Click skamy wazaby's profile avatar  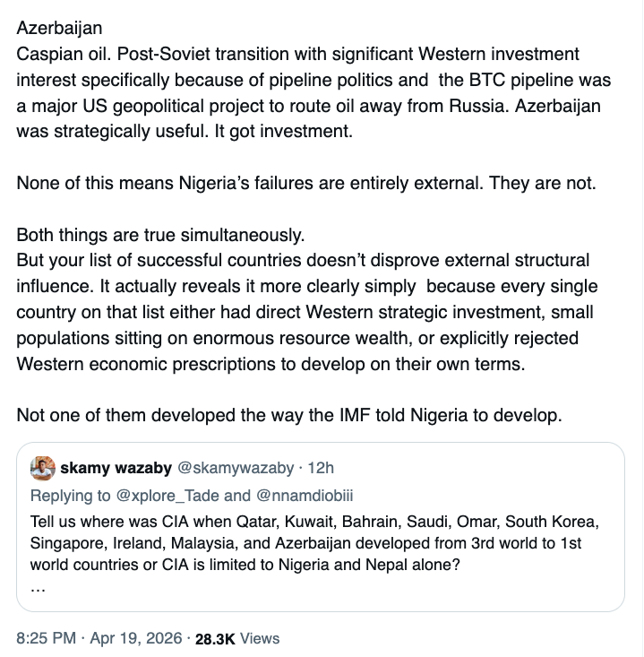pyautogui.click(x=43, y=467)
